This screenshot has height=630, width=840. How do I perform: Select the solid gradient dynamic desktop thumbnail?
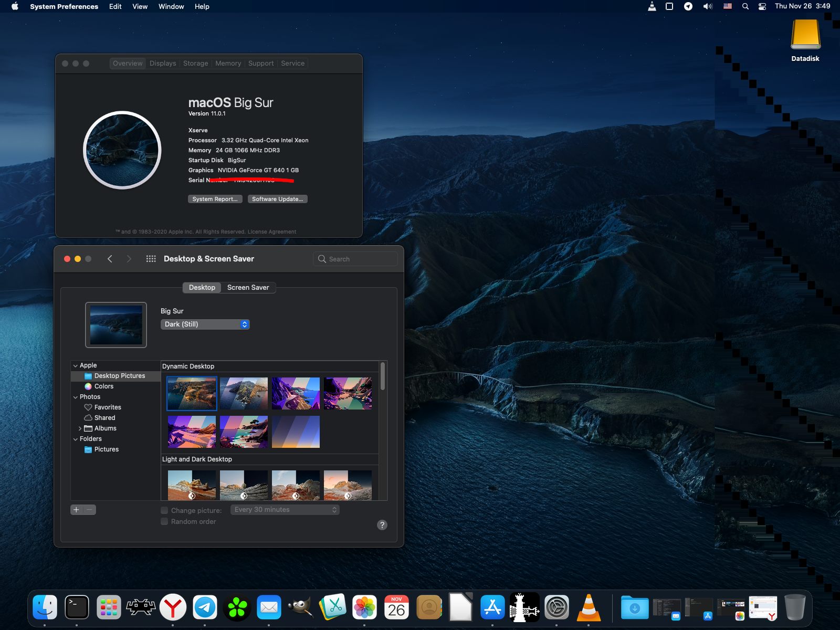(296, 432)
